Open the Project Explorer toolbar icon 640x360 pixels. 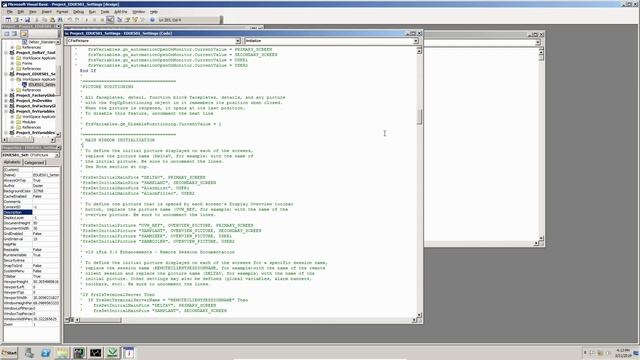point(120,20)
